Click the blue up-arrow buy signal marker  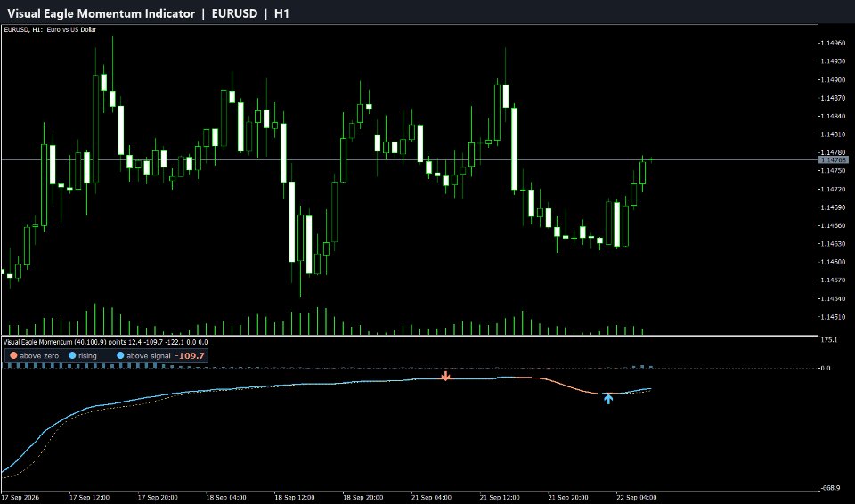click(x=608, y=399)
